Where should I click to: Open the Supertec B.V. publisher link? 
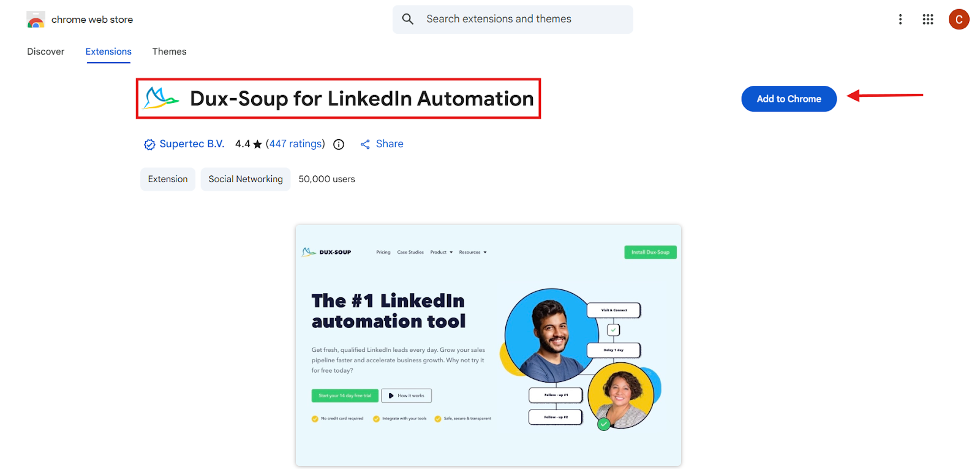(192, 143)
